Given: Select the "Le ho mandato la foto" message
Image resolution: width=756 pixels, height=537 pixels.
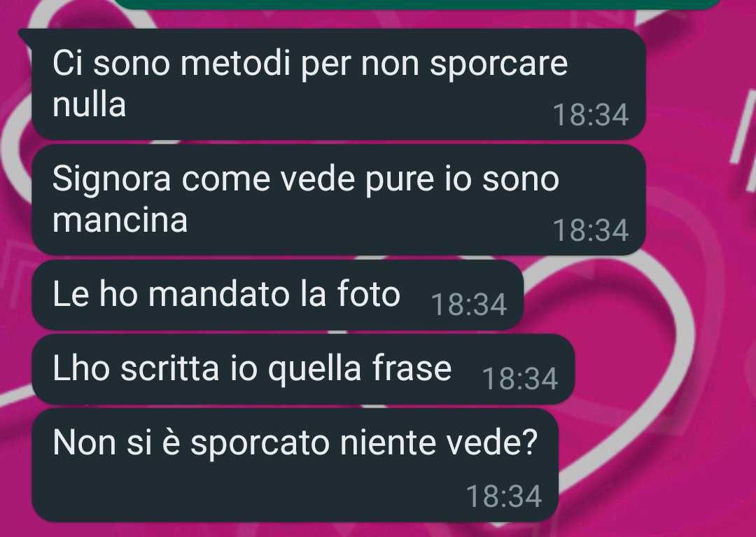Looking at the screenshot, I should tap(278, 295).
